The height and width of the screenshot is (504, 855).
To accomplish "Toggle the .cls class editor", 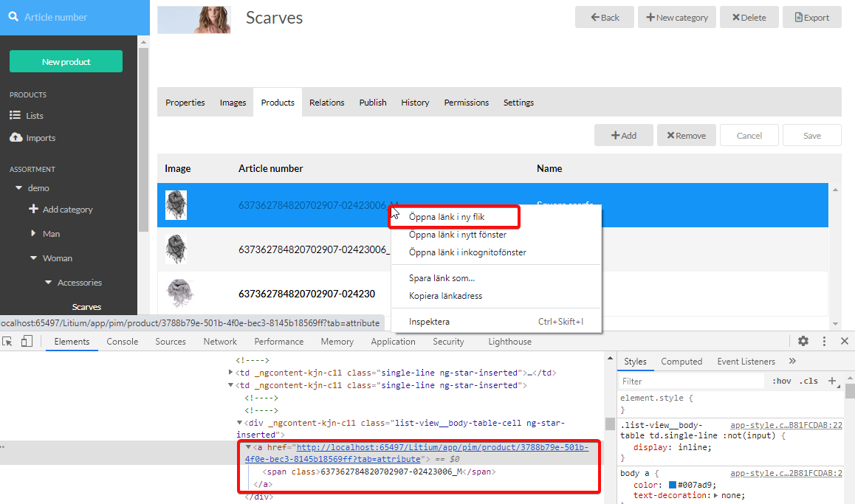I will click(808, 382).
